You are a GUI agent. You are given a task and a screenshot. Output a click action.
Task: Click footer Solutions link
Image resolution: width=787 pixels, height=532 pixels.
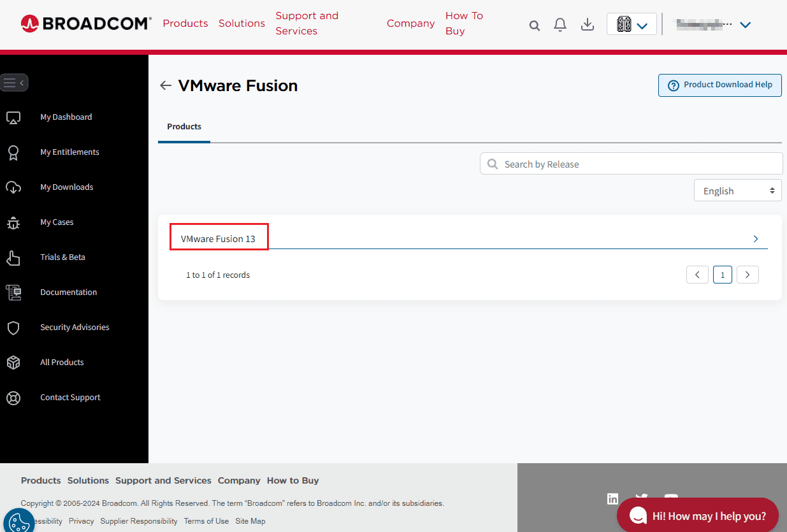pyautogui.click(x=88, y=480)
